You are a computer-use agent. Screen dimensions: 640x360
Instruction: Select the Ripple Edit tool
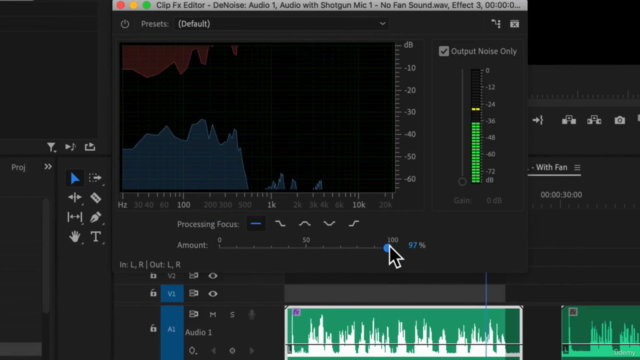point(75,198)
